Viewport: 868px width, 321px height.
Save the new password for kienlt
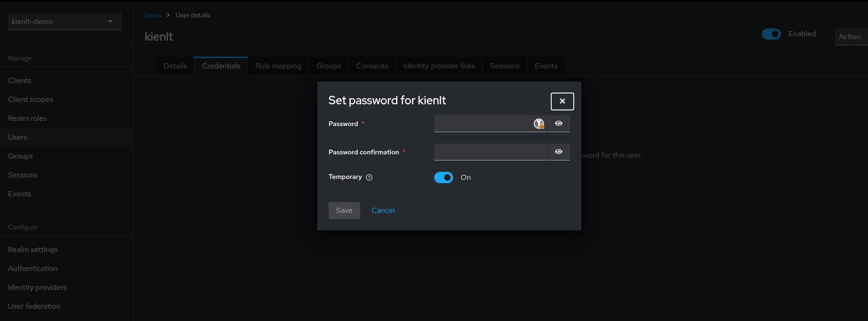(344, 210)
